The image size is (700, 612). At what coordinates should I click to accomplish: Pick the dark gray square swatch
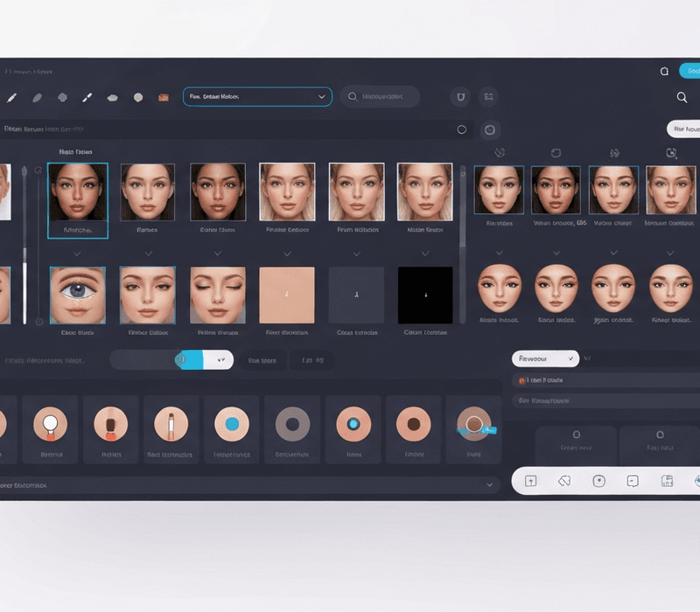(356, 295)
